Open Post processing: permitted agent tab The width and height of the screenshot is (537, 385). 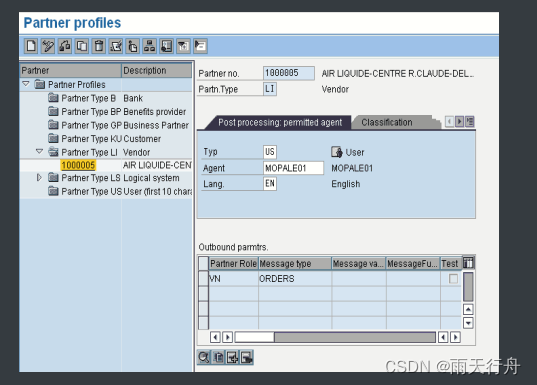pos(280,122)
